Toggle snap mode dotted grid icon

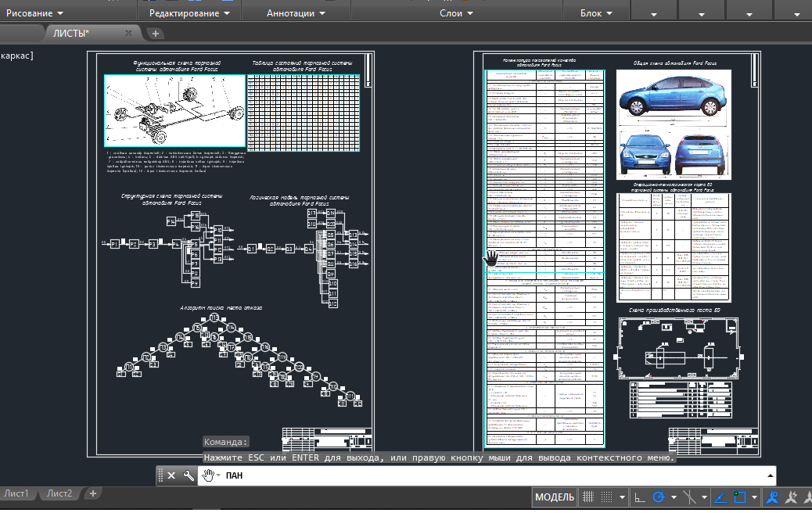pyautogui.click(x=606, y=497)
